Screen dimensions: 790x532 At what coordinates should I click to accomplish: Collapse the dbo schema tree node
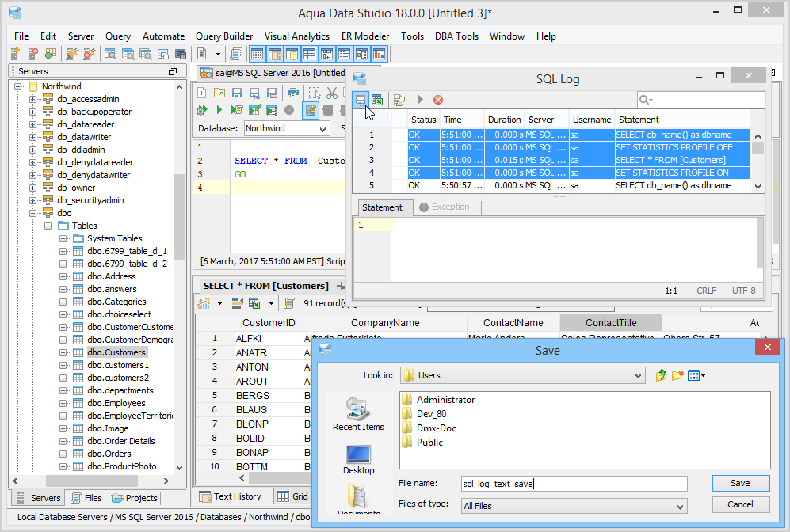coord(33,213)
